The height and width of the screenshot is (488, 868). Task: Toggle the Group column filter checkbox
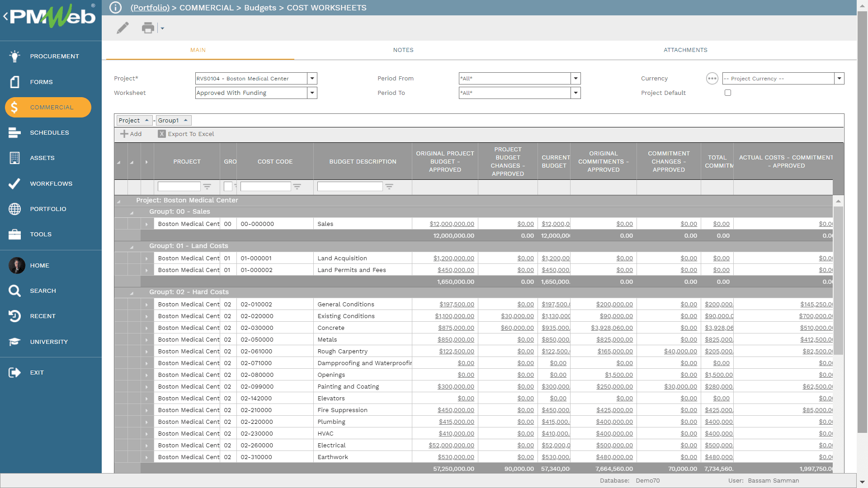click(228, 186)
